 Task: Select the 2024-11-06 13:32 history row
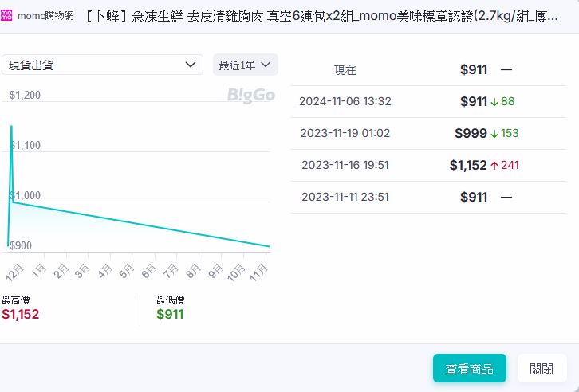coord(428,102)
